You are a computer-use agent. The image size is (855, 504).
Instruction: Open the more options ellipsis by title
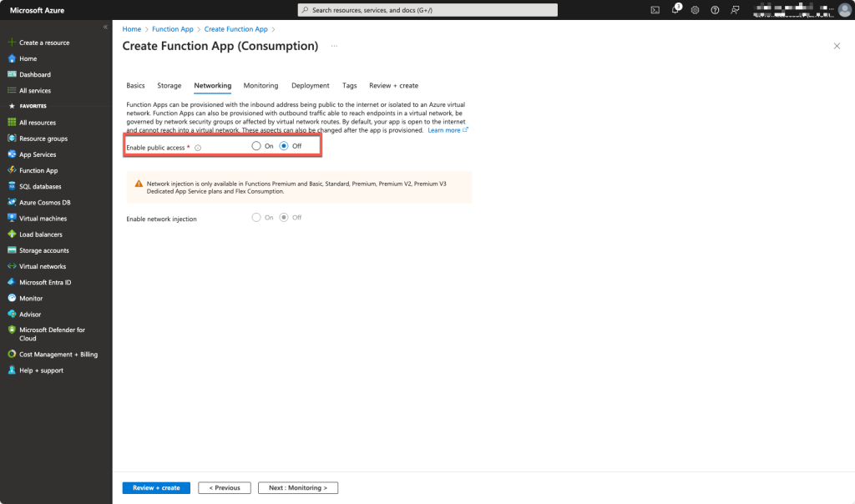coord(334,47)
